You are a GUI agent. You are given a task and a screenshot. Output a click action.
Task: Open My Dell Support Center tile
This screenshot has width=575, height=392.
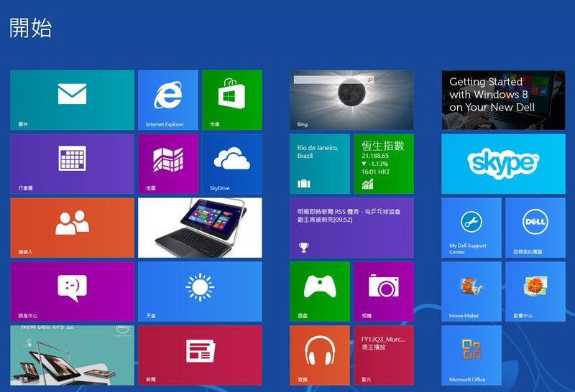[471, 227]
